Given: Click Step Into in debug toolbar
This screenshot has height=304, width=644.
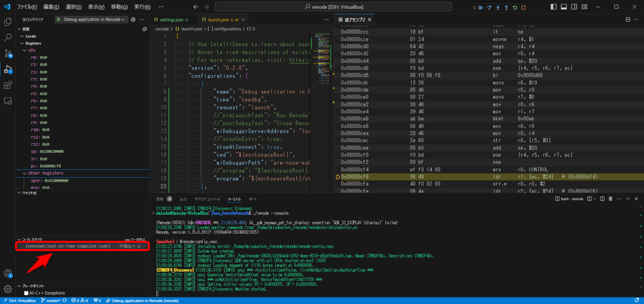Looking at the screenshot, I should pyautogui.click(x=497, y=8).
